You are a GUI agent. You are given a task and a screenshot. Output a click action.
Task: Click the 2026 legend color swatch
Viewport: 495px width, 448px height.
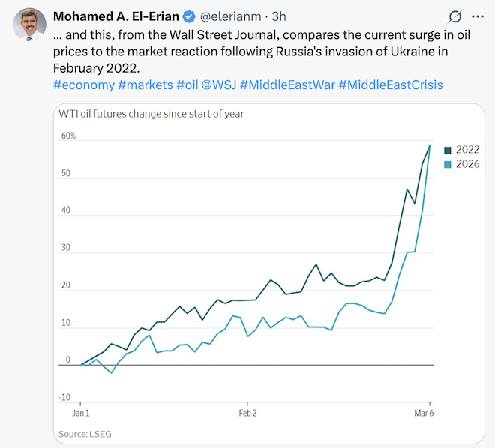point(448,164)
